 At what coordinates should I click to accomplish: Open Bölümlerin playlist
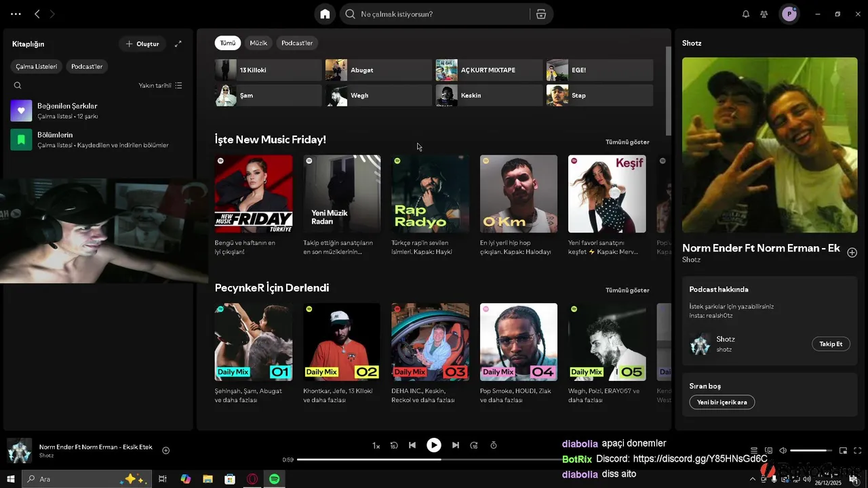pyautogui.click(x=97, y=140)
